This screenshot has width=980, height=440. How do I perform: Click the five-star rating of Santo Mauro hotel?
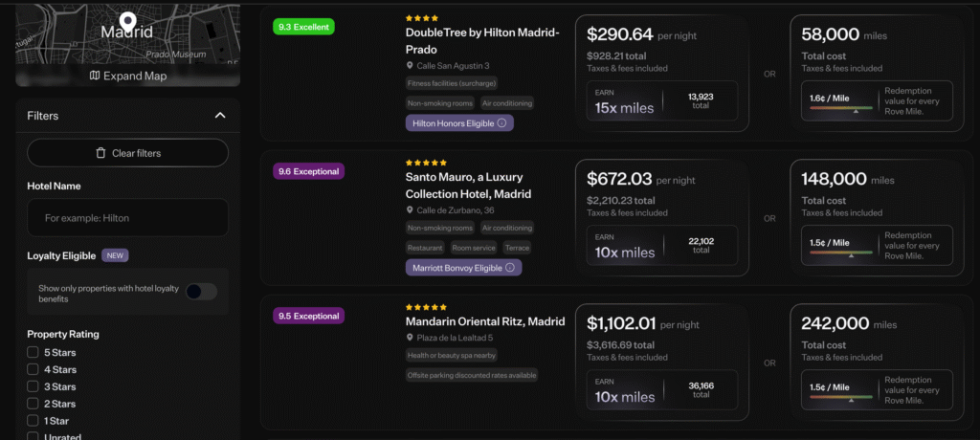click(x=426, y=163)
